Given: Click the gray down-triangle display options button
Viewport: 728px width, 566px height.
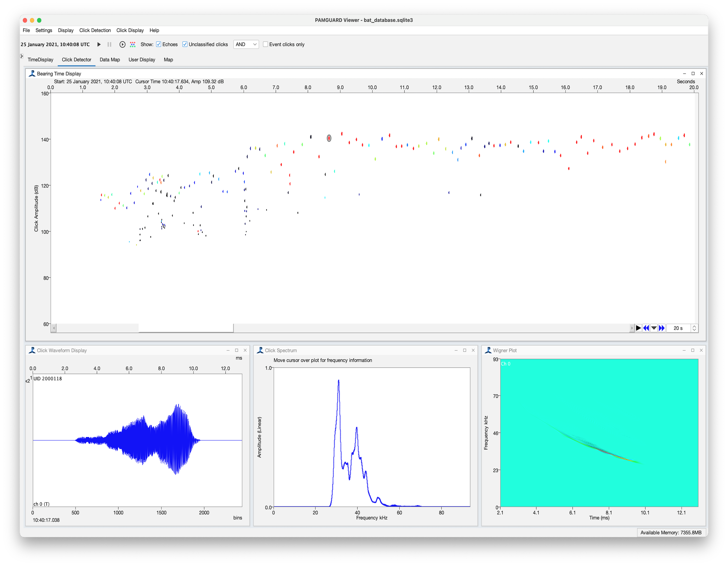Looking at the screenshot, I should [654, 328].
